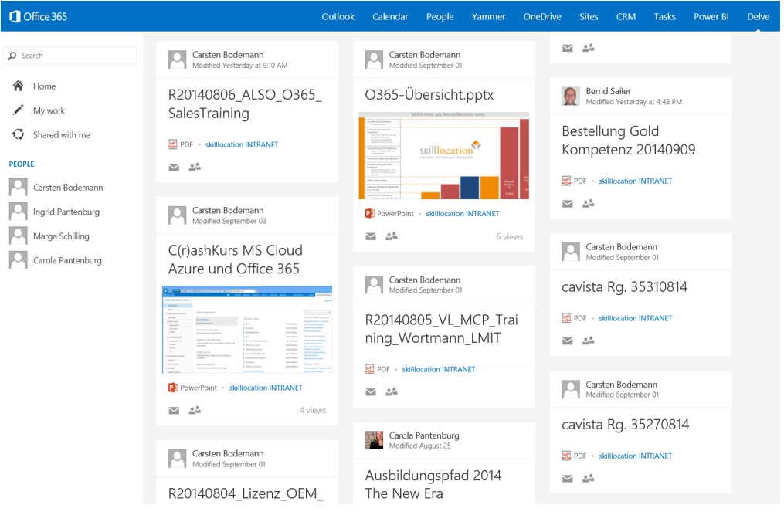Click mail icon on cavista Rg. 35270814 card
Screen dimensions: 784x532
568,479
